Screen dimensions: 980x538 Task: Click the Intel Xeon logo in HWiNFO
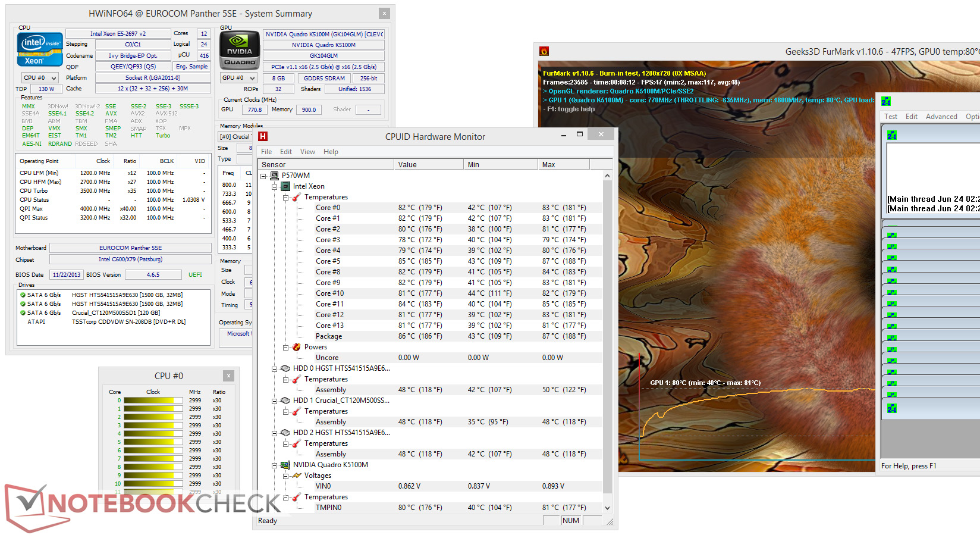tap(40, 49)
